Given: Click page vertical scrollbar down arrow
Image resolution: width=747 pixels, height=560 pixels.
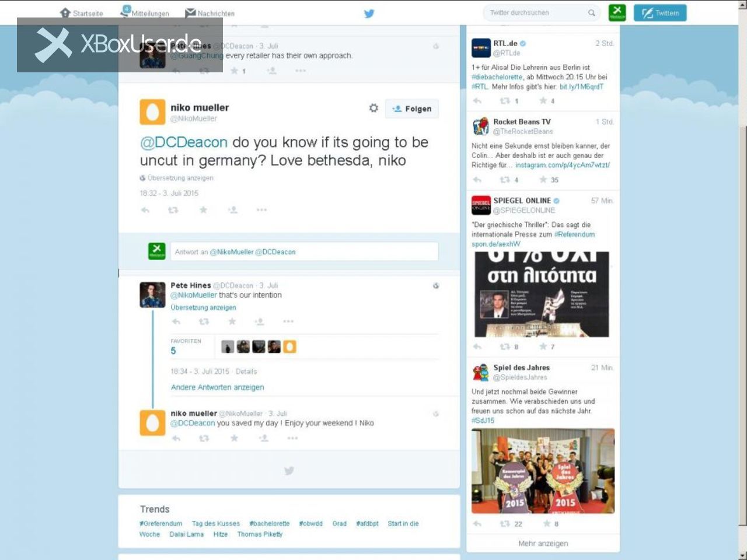Looking at the screenshot, I should (x=742, y=555).
